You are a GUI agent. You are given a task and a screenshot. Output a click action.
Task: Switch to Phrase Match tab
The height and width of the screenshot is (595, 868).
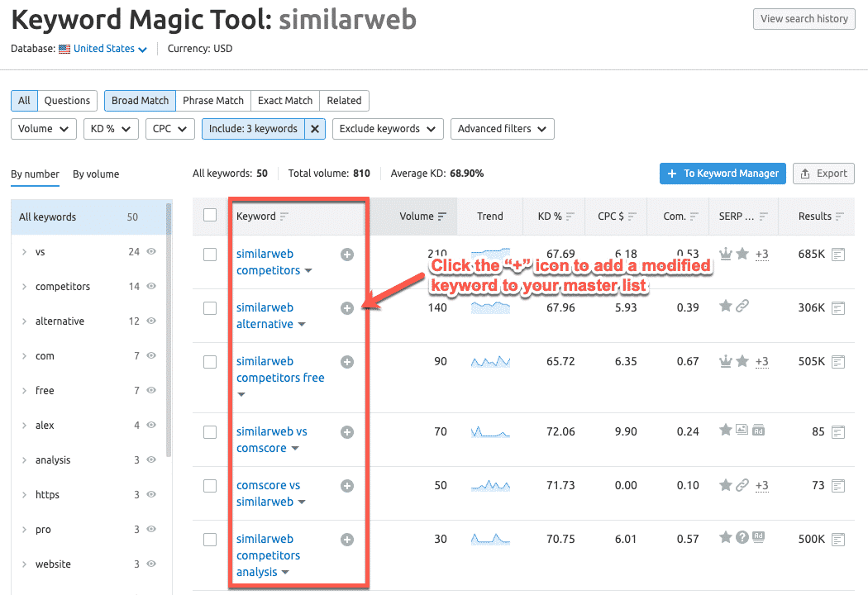click(213, 101)
